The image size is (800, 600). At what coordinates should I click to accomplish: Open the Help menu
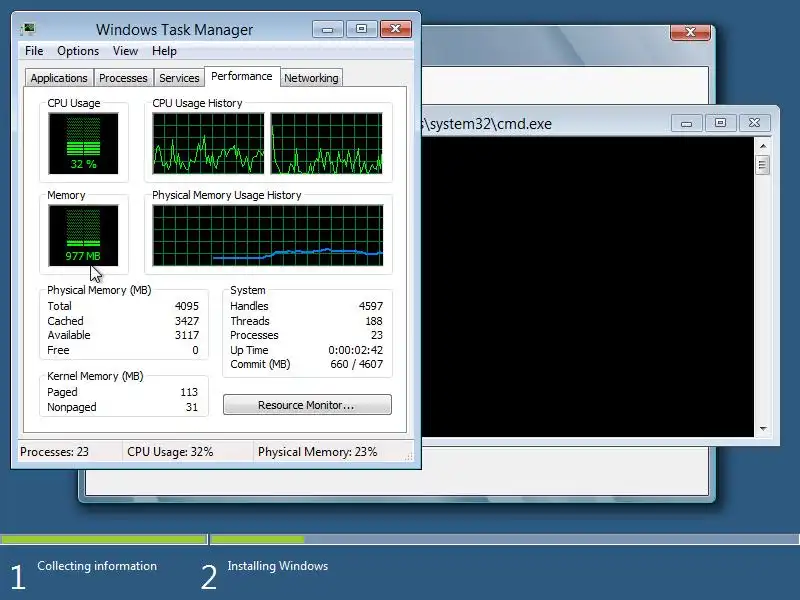pos(164,51)
